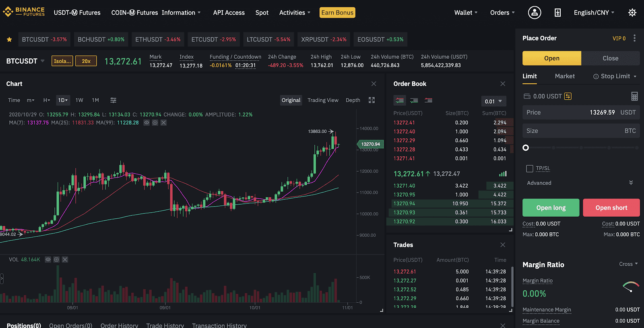The image size is (644, 328).
Task: Click the Earn Bonus button
Action: click(x=337, y=12)
